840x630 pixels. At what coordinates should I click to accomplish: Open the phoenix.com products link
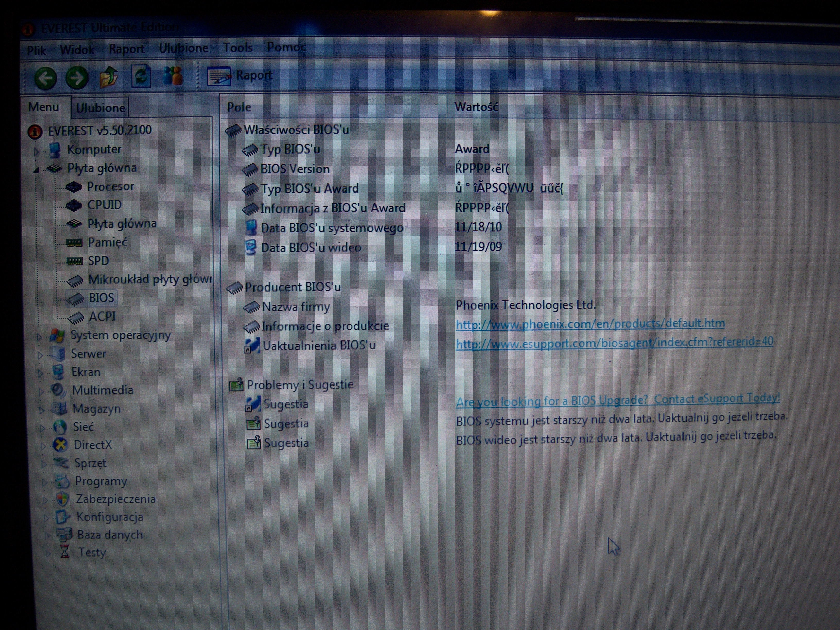coord(590,323)
